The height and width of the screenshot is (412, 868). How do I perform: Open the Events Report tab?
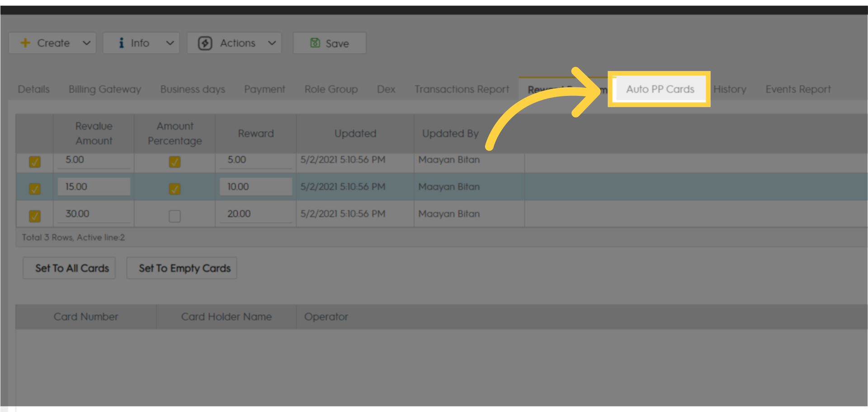798,90
